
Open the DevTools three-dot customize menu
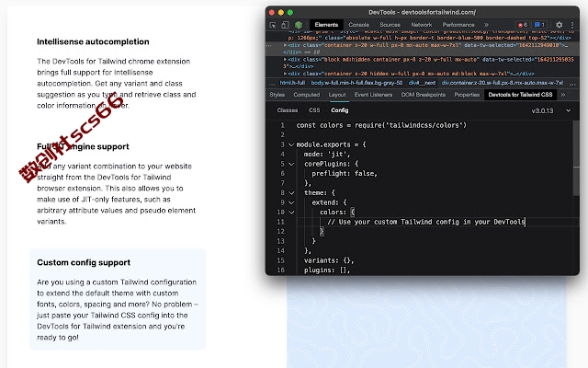click(572, 25)
